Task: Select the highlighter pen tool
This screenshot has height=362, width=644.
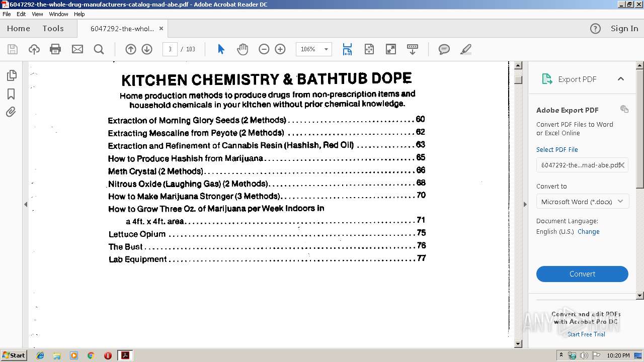Action: click(x=466, y=49)
